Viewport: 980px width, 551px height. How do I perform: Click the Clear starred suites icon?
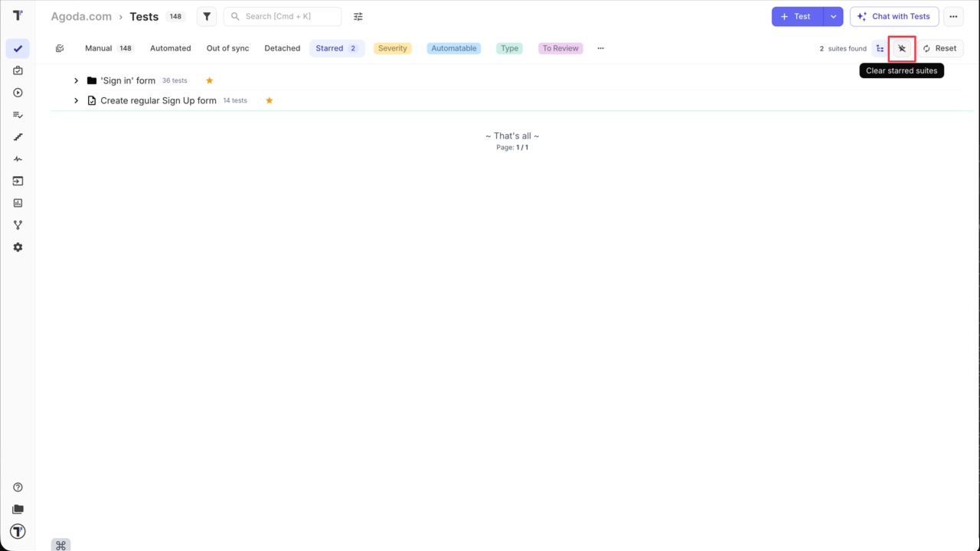click(902, 48)
